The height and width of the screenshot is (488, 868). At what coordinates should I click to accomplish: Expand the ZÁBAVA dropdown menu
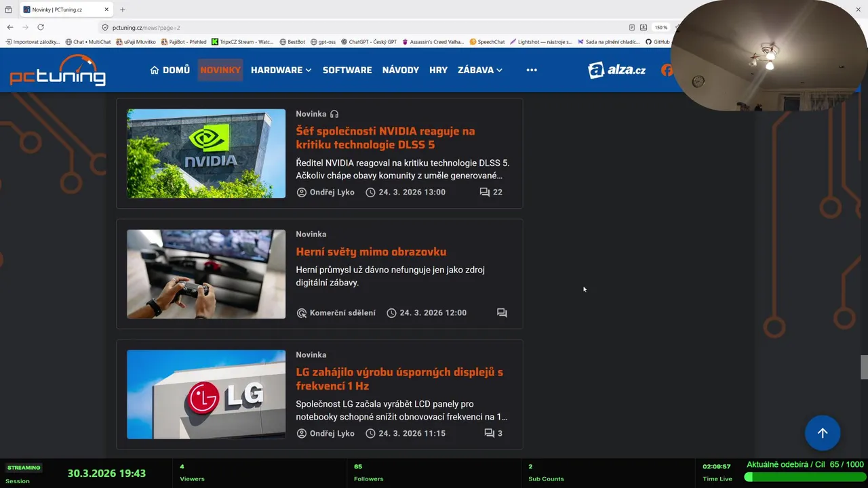click(480, 70)
